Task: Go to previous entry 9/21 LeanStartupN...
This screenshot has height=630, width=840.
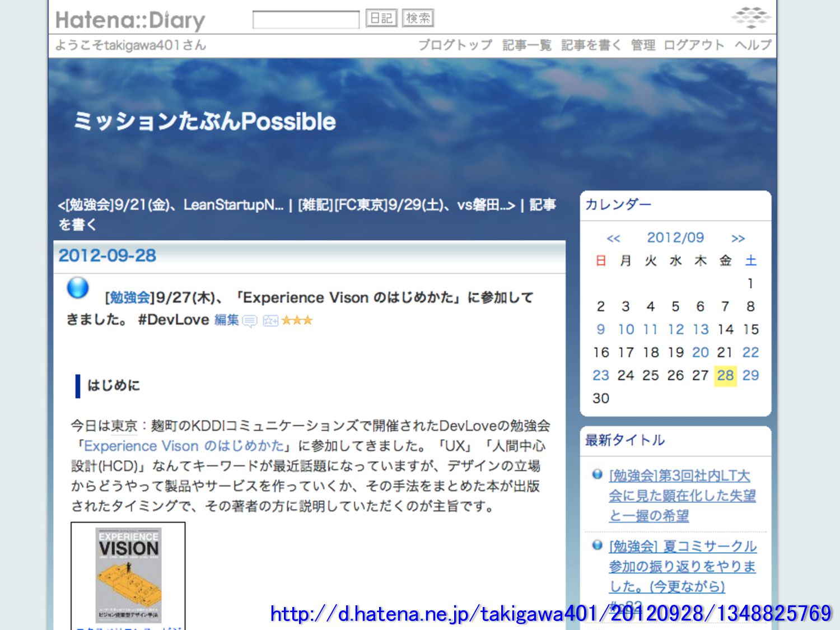Action: pos(171,205)
